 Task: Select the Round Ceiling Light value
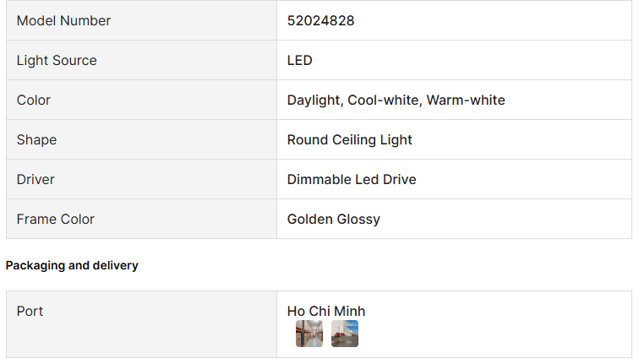pyautogui.click(x=349, y=139)
